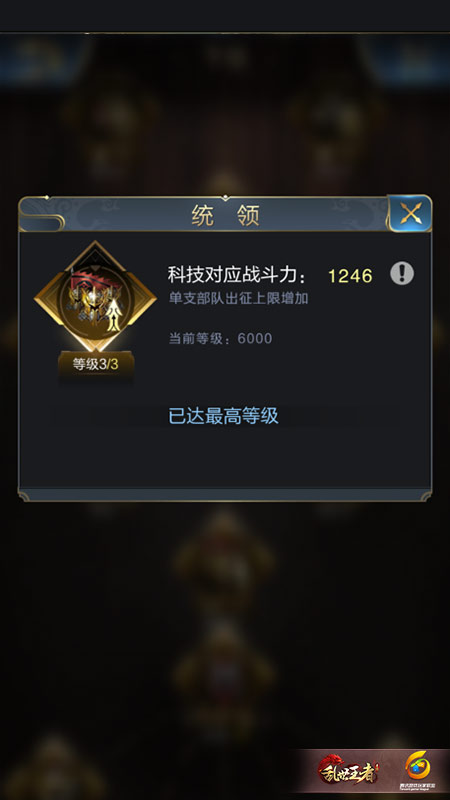This screenshot has height=800, width=450.
Task: Click the 当前等级:6000 line
Action: click(220, 338)
